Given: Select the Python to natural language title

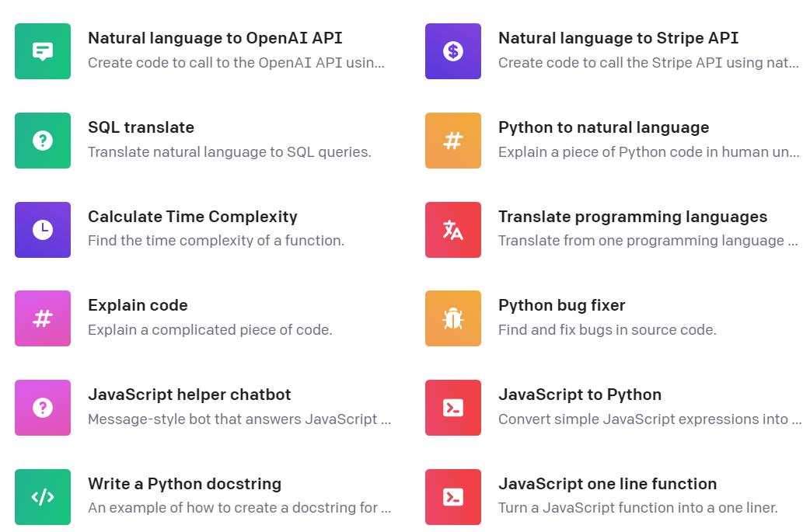Looking at the screenshot, I should click(x=603, y=127).
